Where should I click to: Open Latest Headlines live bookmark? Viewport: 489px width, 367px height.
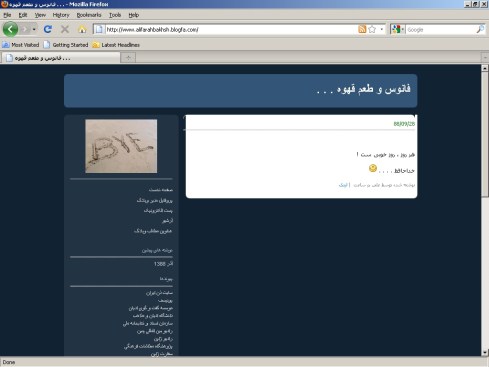116,45
